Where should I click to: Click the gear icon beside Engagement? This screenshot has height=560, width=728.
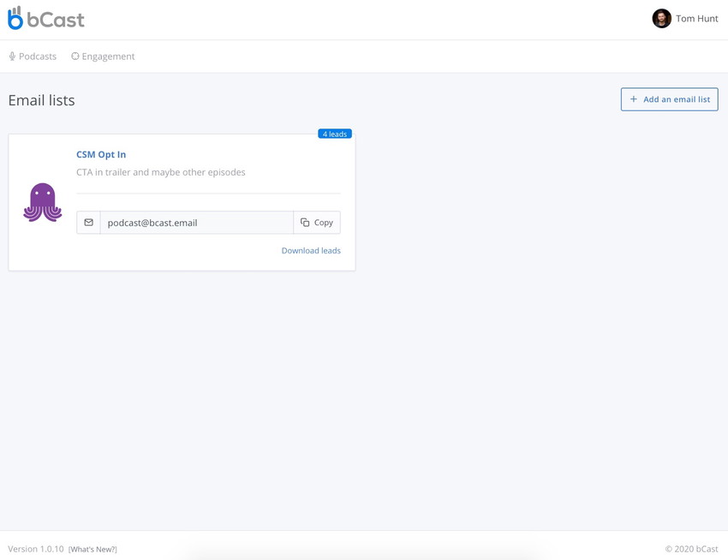coord(73,56)
